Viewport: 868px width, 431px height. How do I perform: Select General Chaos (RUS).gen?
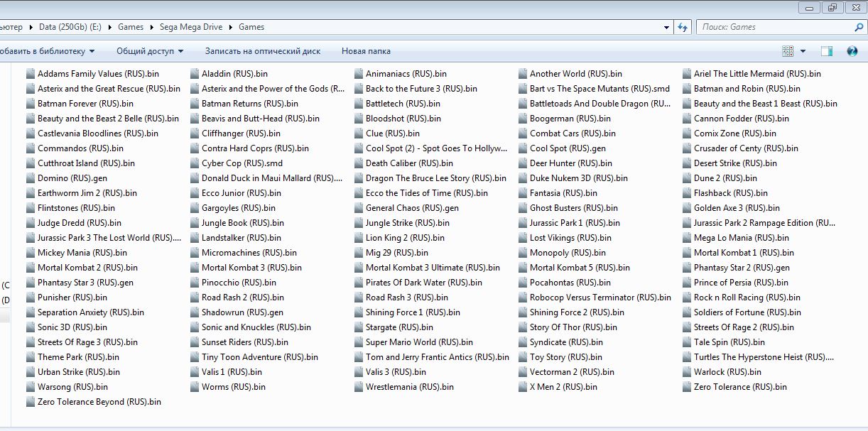tap(406, 208)
